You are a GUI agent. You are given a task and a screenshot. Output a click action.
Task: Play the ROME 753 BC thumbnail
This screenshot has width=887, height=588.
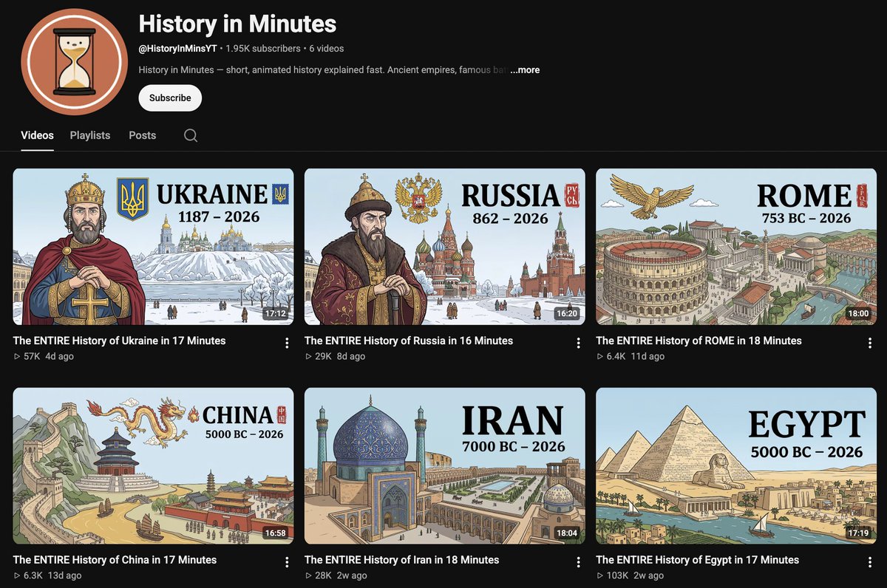[736, 247]
